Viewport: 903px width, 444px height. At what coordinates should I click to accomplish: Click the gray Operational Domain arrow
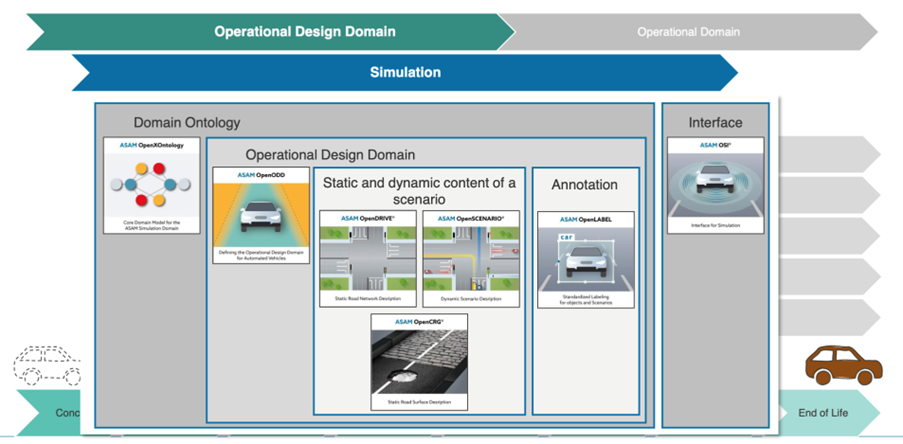[x=688, y=32]
